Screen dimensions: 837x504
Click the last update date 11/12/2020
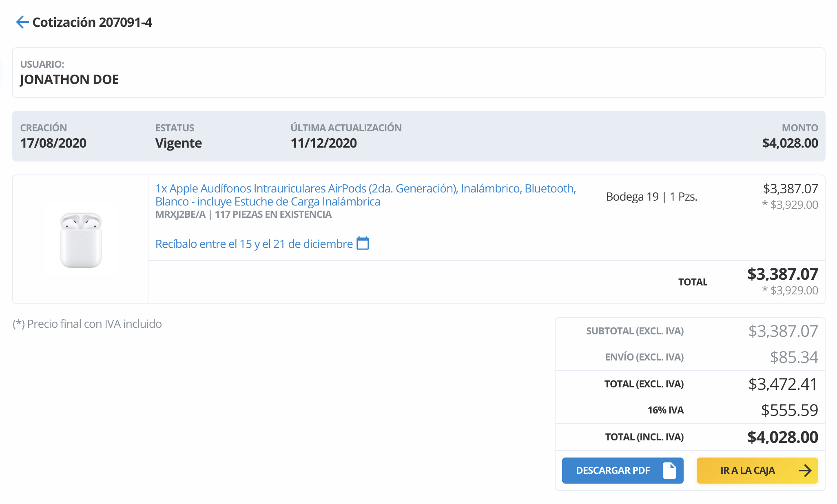pyautogui.click(x=323, y=143)
